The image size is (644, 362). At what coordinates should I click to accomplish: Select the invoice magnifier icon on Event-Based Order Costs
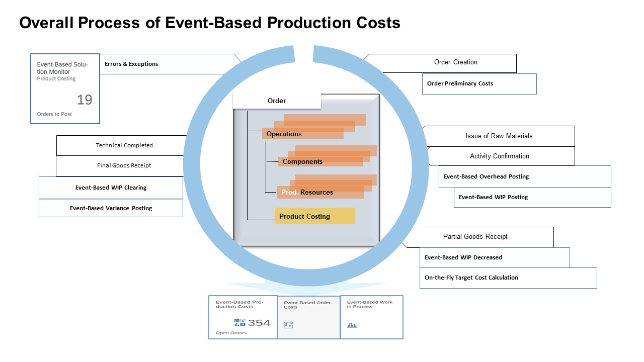click(288, 325)
